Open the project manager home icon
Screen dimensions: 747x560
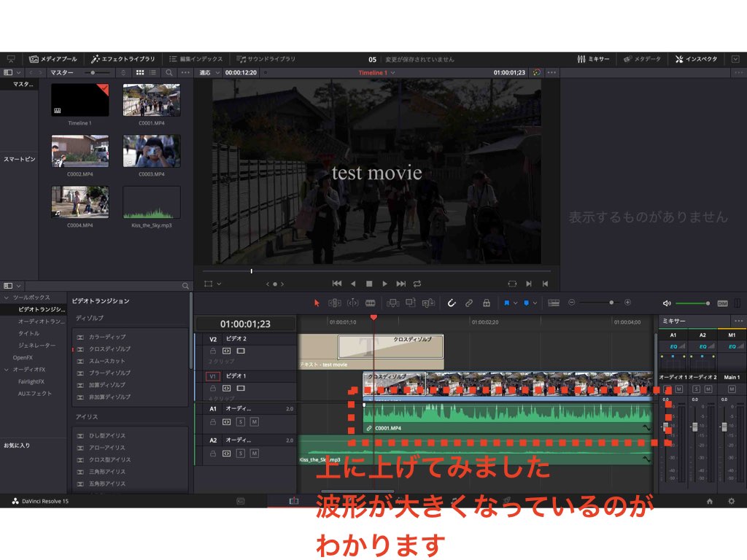coord(709,501)
